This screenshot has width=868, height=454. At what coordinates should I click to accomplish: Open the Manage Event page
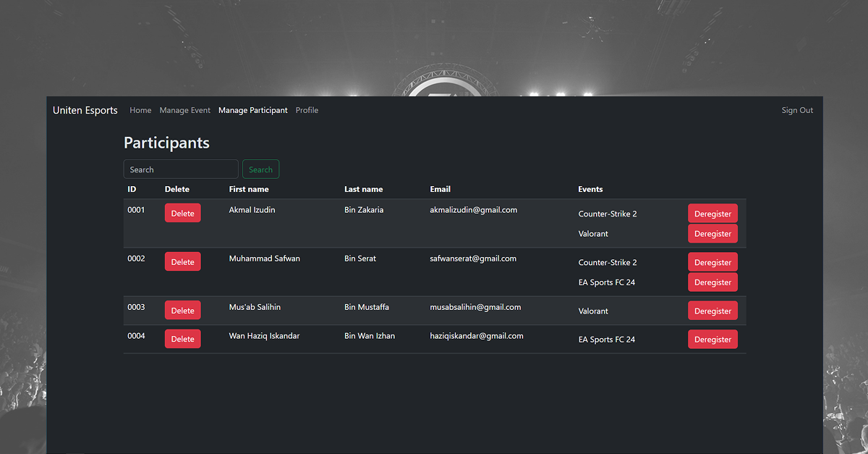[184, 110]
